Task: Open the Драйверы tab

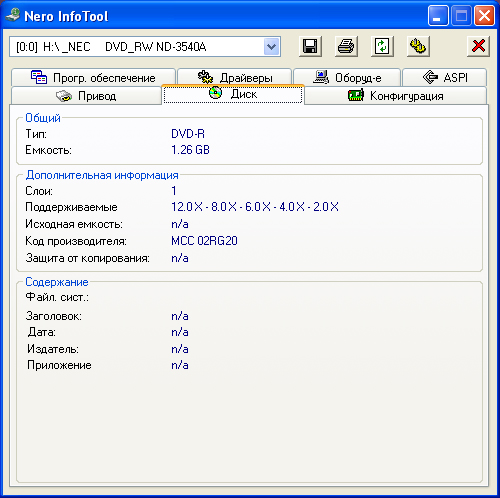Action: point(235,77)
